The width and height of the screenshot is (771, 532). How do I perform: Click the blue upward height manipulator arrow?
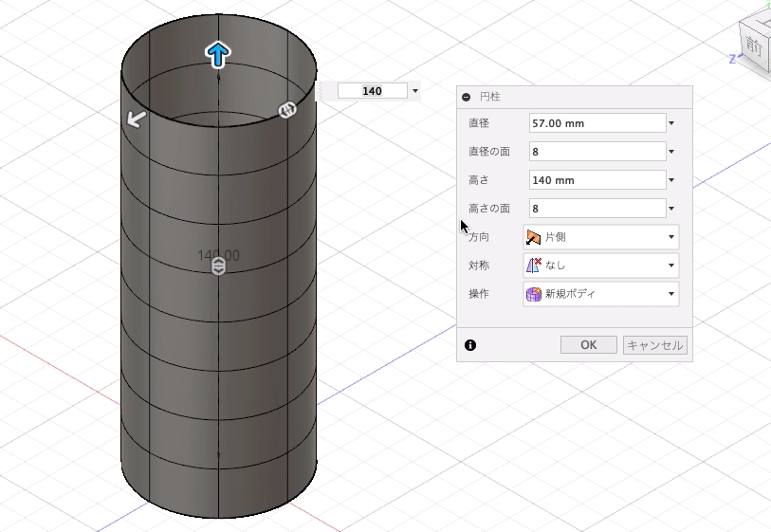pos(218,55)
